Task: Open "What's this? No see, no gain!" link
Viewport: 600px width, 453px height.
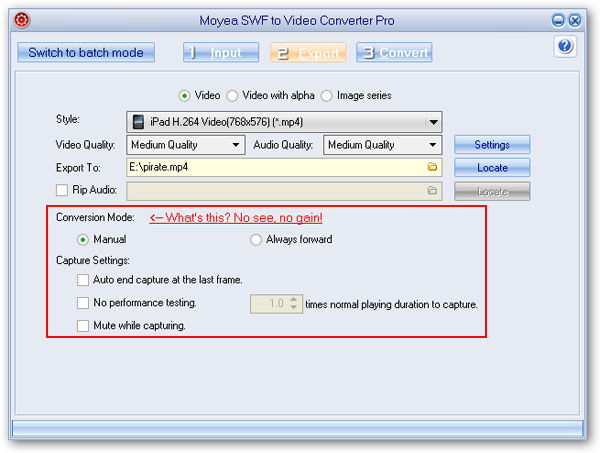Action: [236, 218]
